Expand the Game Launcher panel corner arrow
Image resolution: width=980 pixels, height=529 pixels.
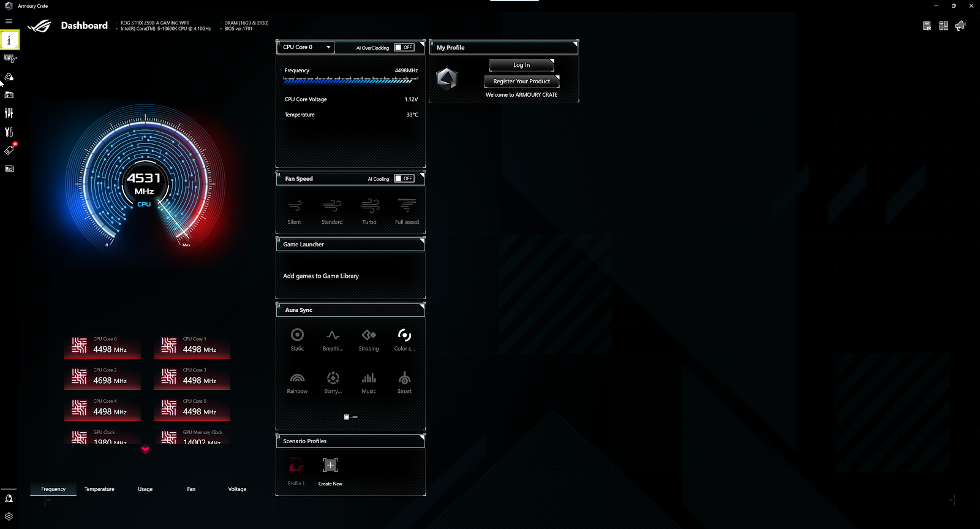tap(422, 241)
